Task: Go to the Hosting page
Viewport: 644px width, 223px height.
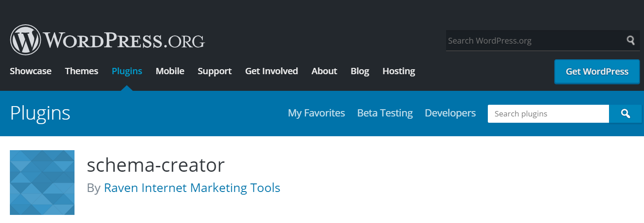Action: 399,71
